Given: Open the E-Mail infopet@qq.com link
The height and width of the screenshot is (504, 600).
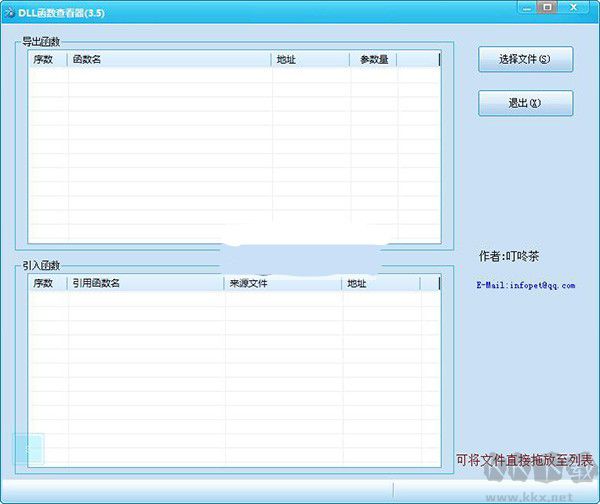Looking at the screenshot, I should point(526,285).
